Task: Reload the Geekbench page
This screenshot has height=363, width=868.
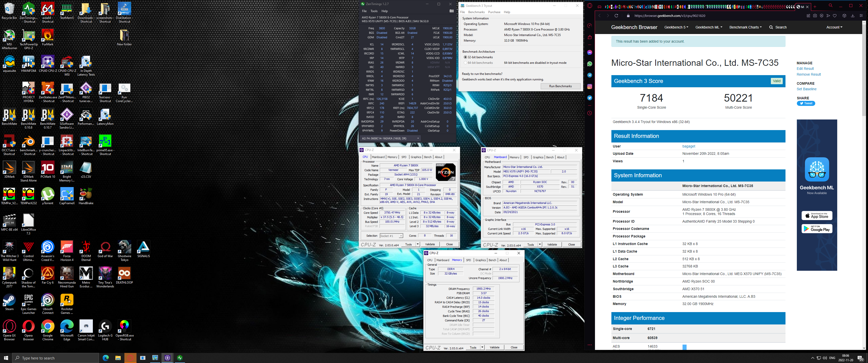Action: pyautogui.click(x=616, y=16)
